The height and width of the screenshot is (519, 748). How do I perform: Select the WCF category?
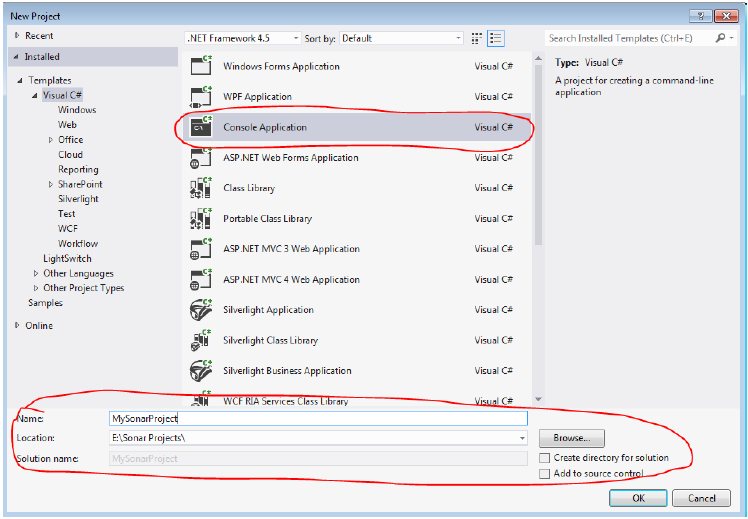click(68, 228)
